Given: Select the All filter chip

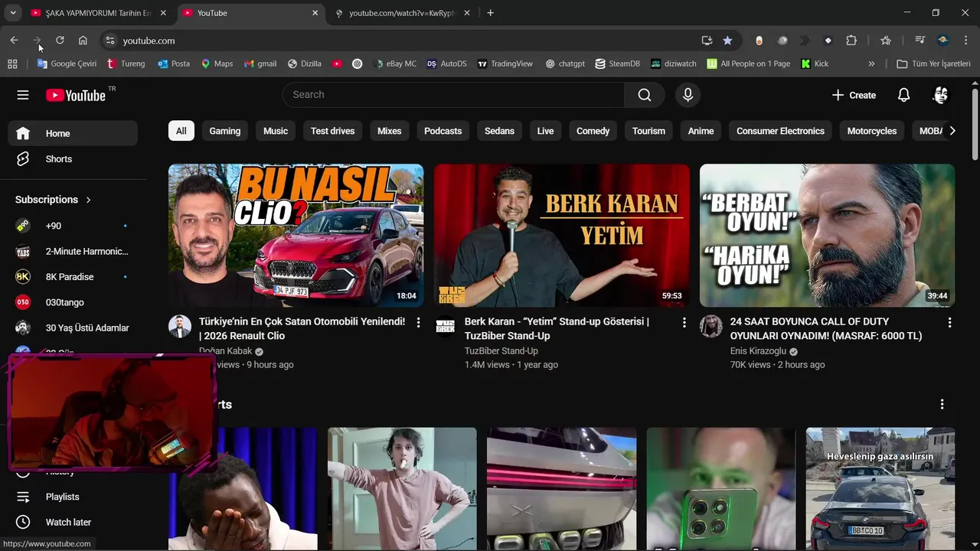Looking at the screenshot, I should click(181, 131).
